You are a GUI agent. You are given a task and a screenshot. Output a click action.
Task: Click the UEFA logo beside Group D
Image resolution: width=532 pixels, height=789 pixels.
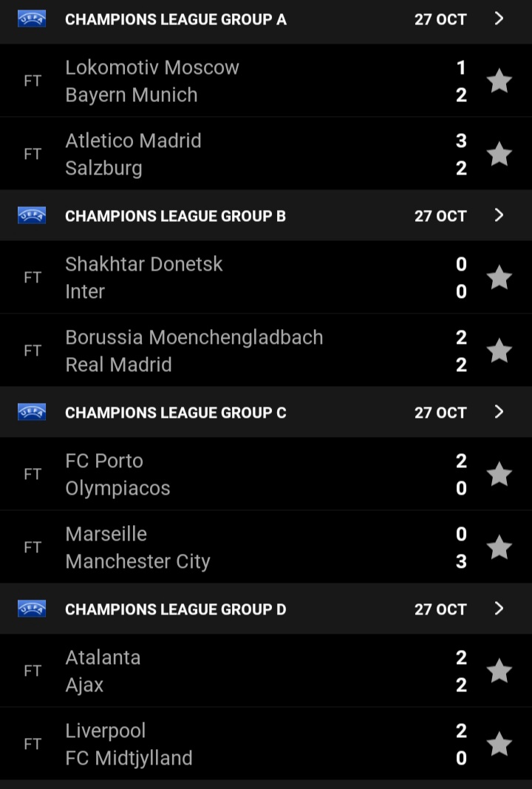coord(32,609)
